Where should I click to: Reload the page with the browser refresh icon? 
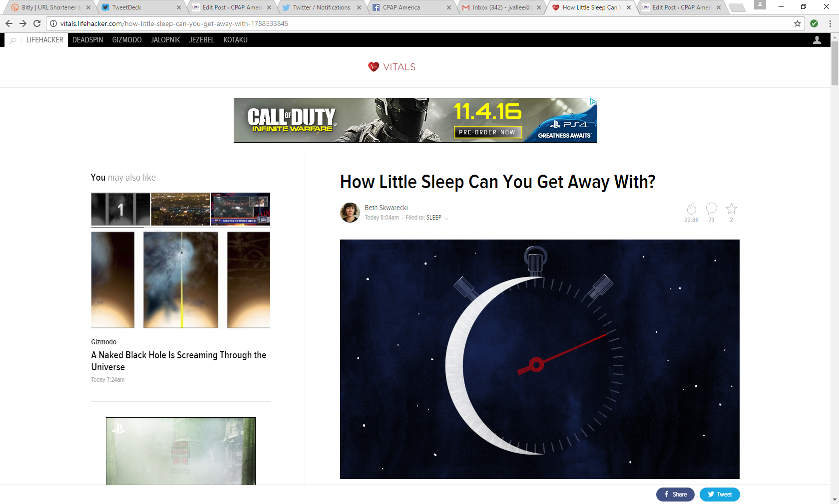37,23
